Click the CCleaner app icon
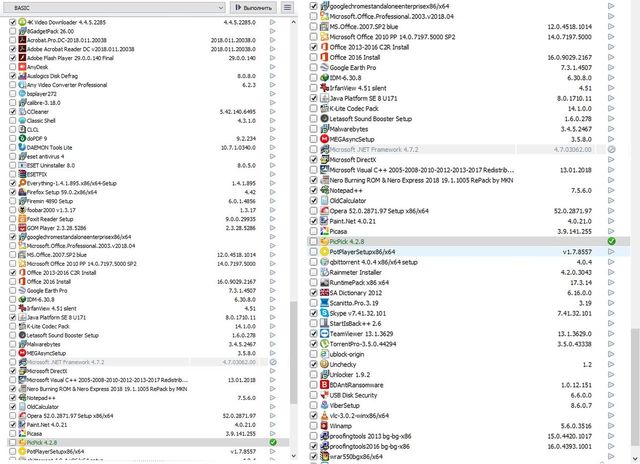 [x=22, y=111]
